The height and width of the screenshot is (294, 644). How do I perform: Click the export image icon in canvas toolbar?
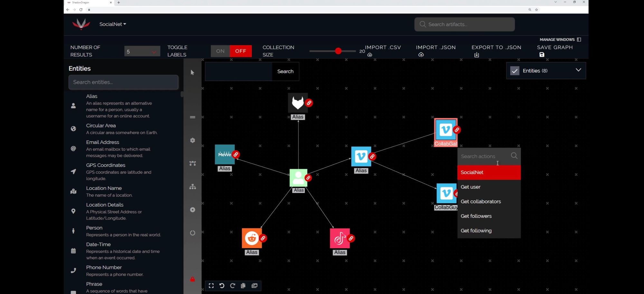[254, 286]
